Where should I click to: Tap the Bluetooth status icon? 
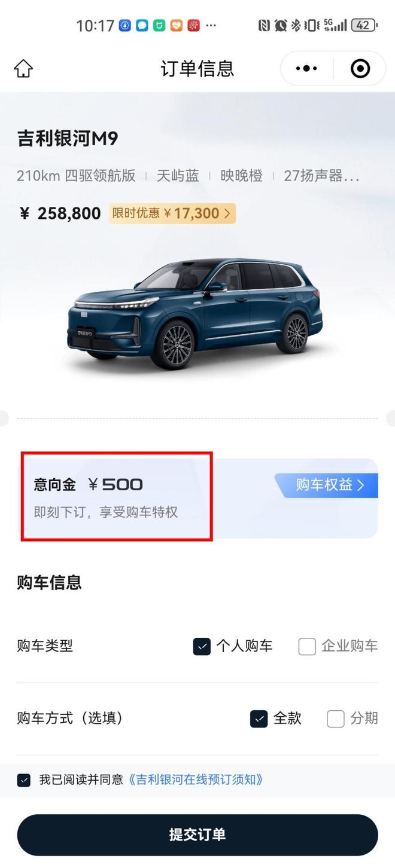295,25
